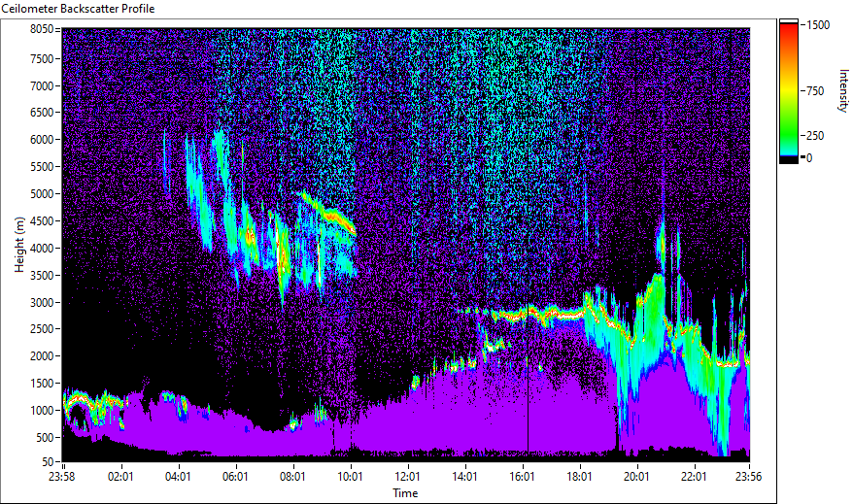Click the 18:01 time axis label
Viewport: 853px width, 504px height.
579,477
